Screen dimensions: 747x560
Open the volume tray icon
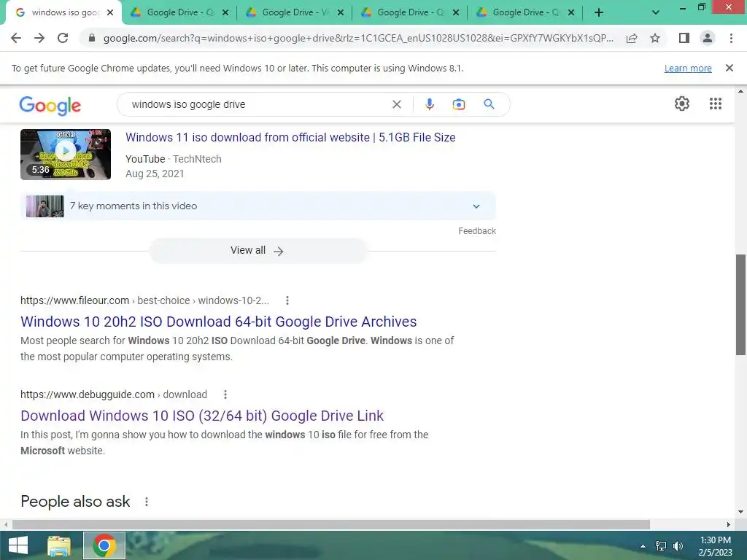(x=678, y=546)
